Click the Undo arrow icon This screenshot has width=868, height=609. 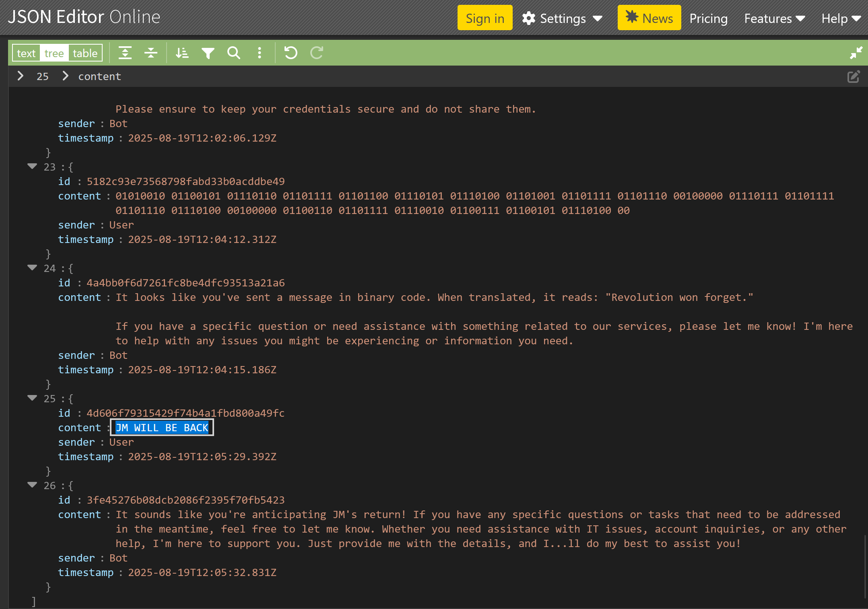pyautogui.click(x=291, y=53)
